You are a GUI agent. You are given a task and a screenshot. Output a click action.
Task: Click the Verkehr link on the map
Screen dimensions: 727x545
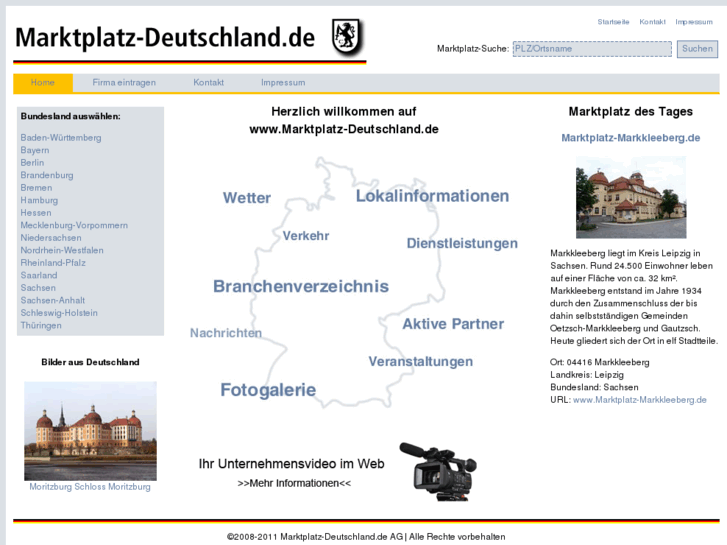tap(306, 236)
